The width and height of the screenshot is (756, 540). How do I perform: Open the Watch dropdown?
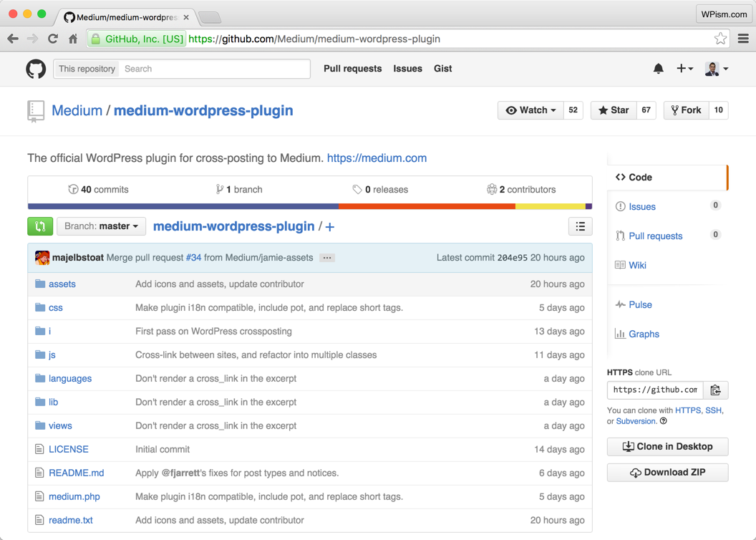point(530,110)
